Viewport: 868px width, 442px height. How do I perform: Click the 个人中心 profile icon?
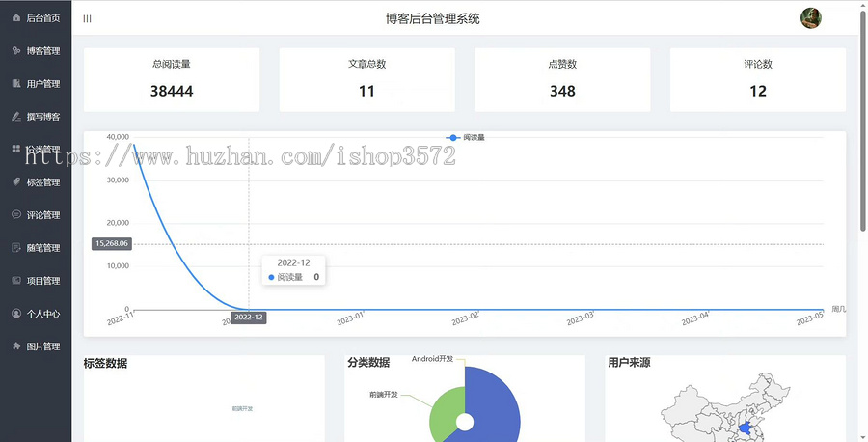16,314
